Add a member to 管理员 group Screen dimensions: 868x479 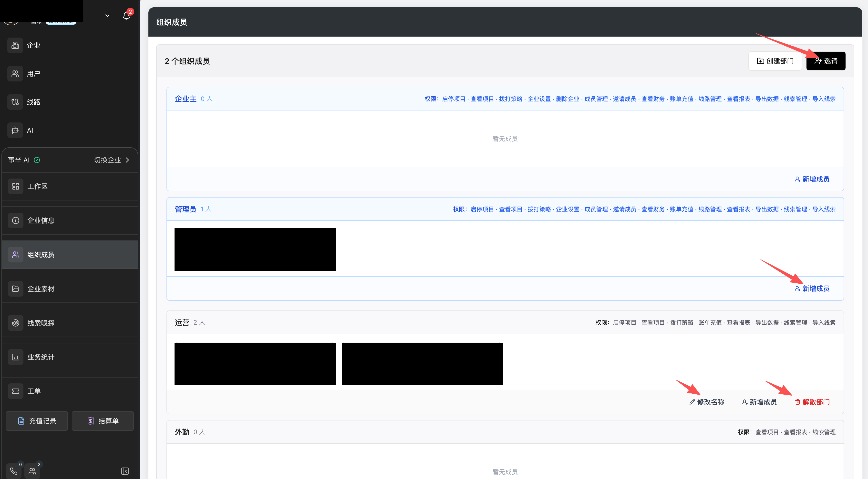tap(812, 289)
